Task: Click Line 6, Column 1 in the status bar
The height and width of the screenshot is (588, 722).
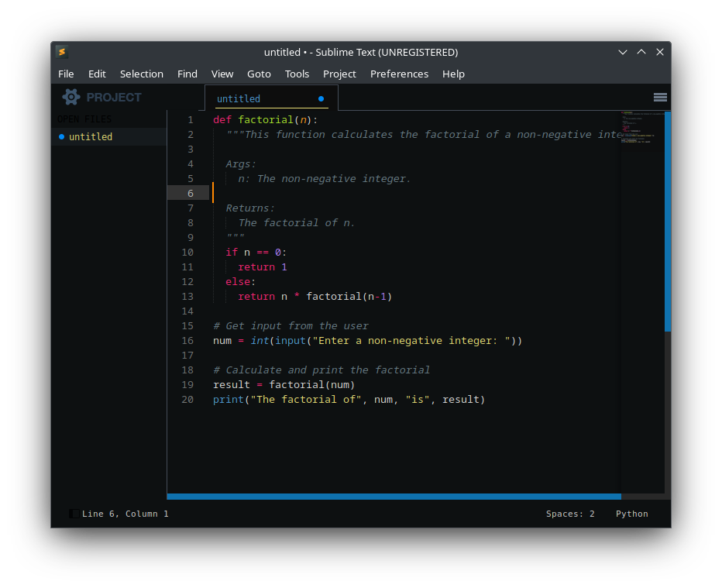Action: click(125, 513)
